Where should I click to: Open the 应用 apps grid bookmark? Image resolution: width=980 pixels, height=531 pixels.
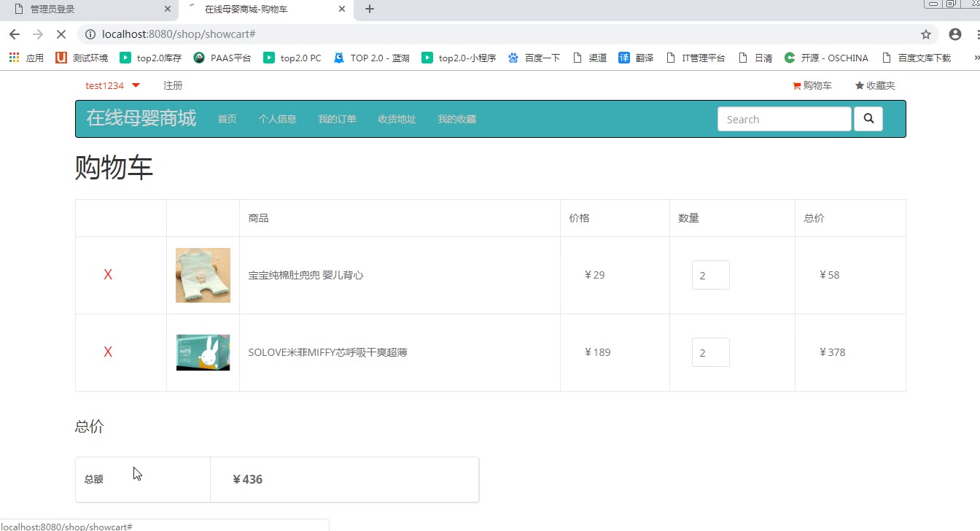pyautogui.click(x=26, y=58)
